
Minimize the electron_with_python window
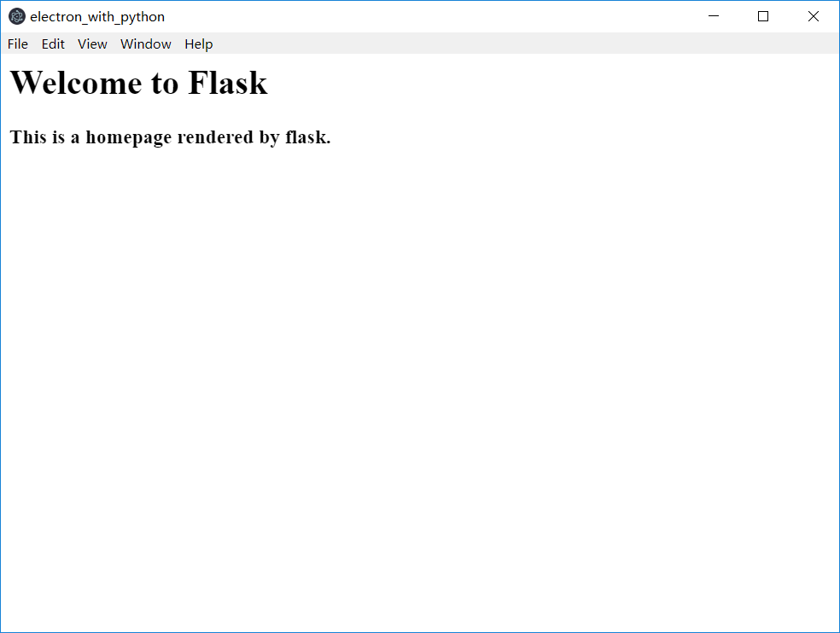point(714,16)
